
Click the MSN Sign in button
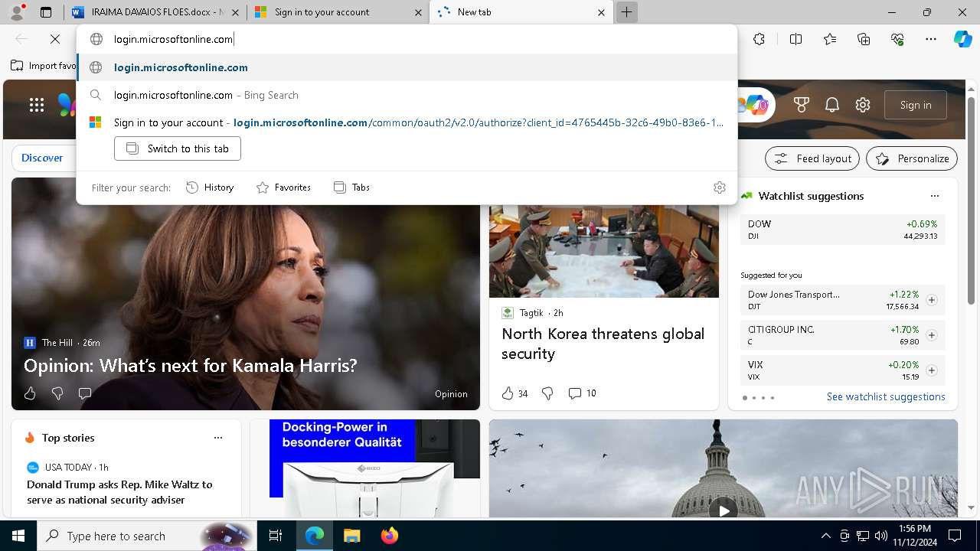[x=916, y=105]
